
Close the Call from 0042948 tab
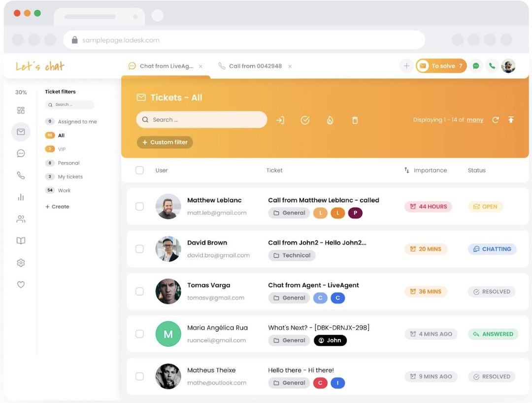point(290,67)
